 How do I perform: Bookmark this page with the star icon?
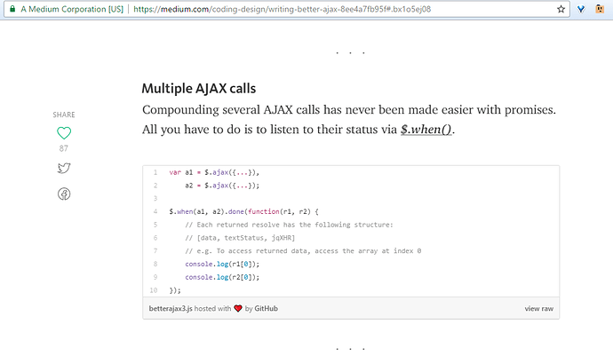coord(561,9)
